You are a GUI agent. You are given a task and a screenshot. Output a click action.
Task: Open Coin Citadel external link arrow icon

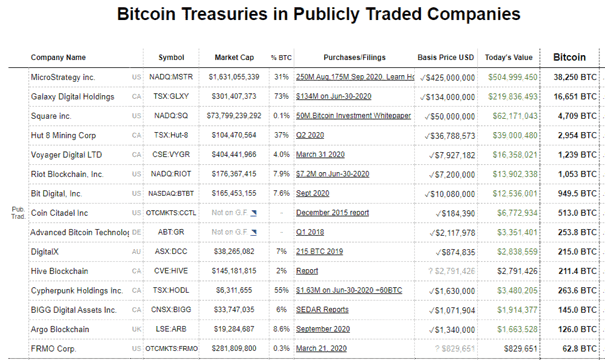point(253,213)
